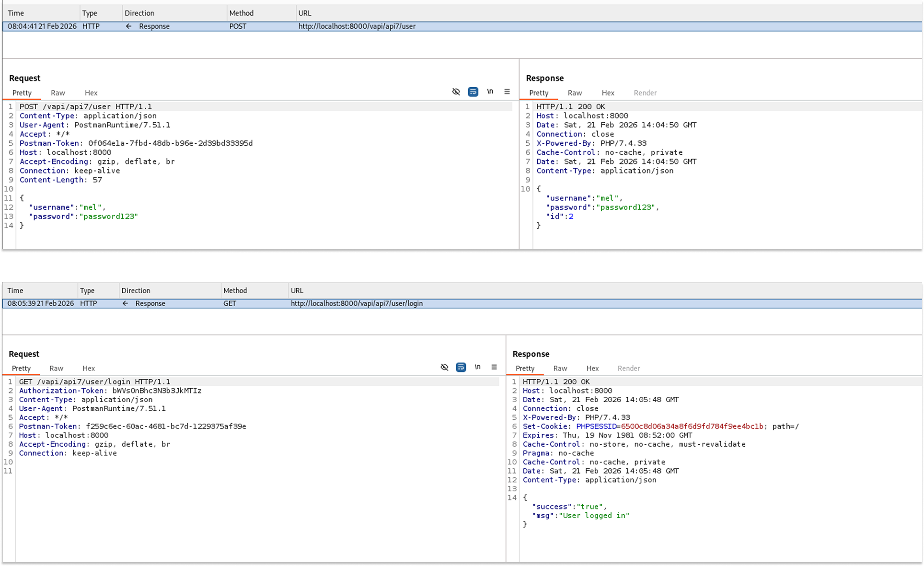This screenshot has width=924, height=566.
Task: Open hamburger options menu in bottom Request panel
Action: [x=494, y=367]
